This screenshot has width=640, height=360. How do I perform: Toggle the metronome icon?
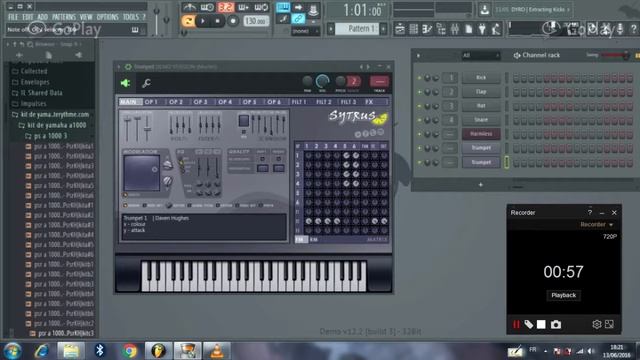pyautogui.click(x=189, y=7)
